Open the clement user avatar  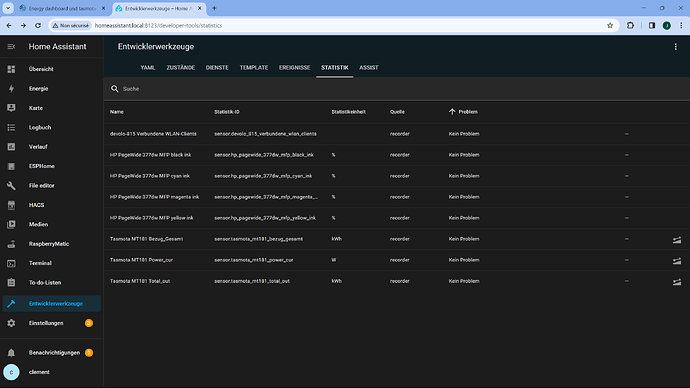point(11,372)
